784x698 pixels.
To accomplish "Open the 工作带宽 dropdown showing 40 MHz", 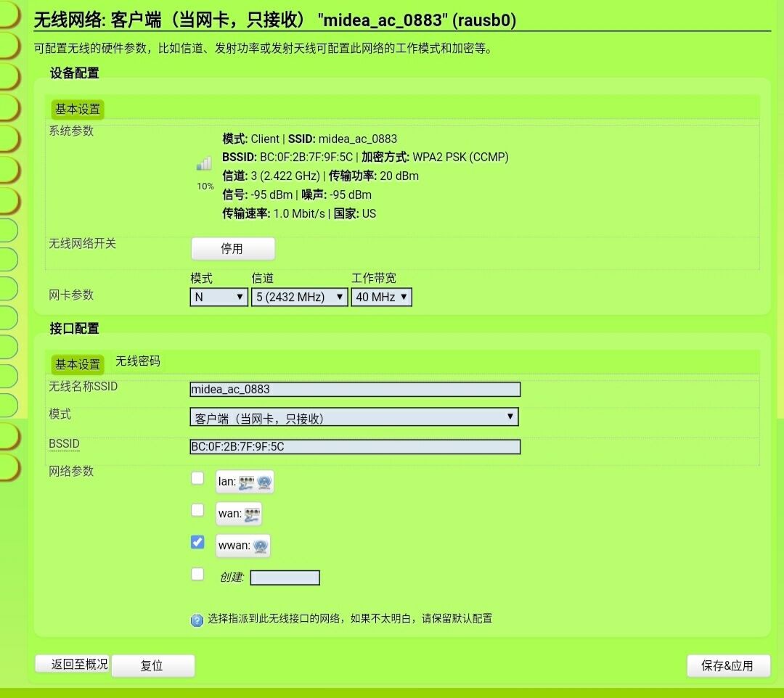I will tap(381, 297).
